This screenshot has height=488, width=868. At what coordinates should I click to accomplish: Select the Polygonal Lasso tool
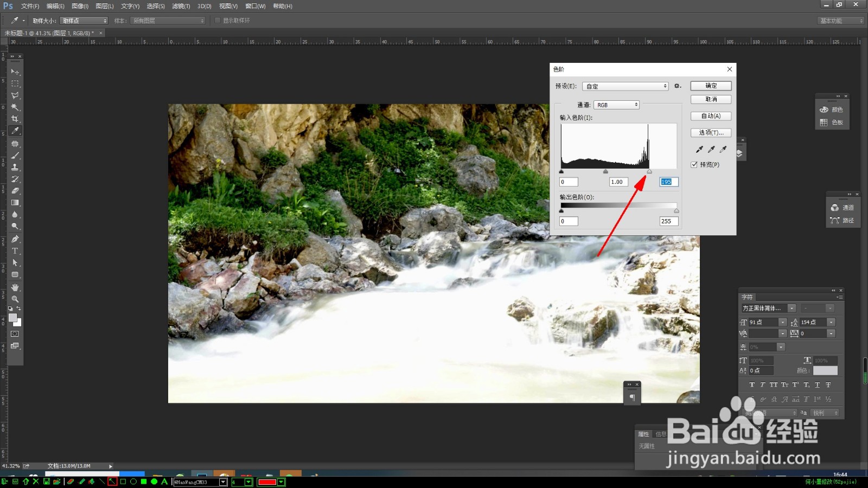pyautogui.click(x=15, y=95)
